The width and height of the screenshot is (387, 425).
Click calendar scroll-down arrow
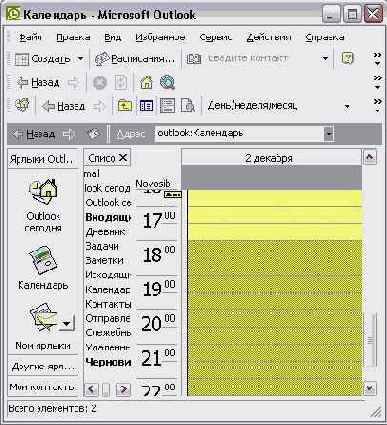tap(370, 388)
